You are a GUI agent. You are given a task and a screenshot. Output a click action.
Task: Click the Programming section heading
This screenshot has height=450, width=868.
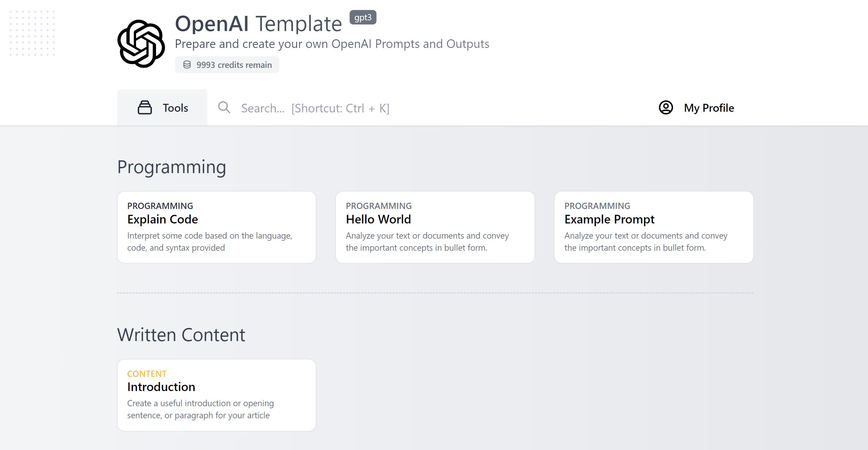(x=172, y=167)
